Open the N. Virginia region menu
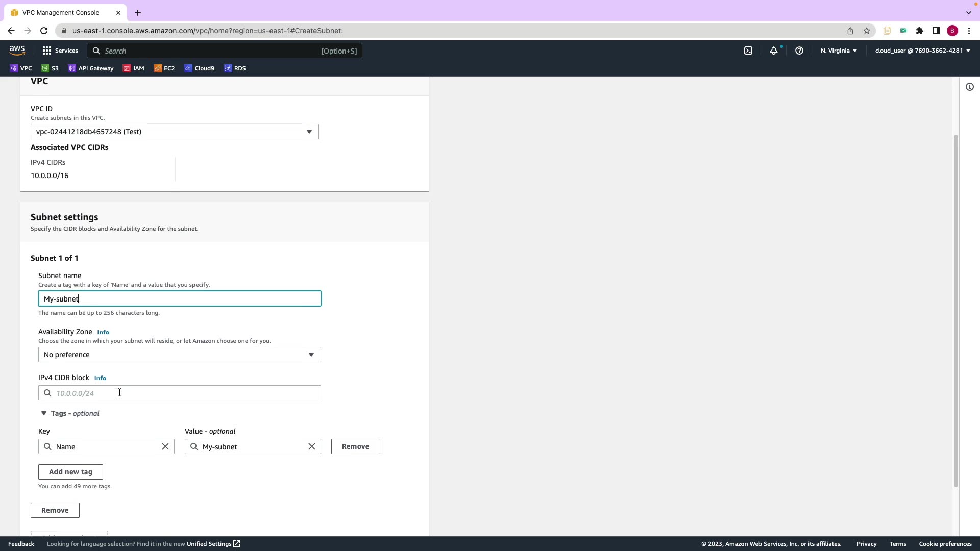This screenshot has width=980, height=551. pyautogui.click(x=839, y=51)
